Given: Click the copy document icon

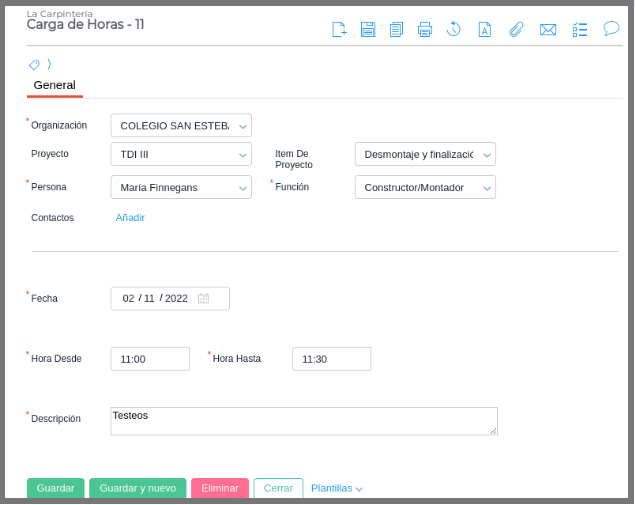Looking at the screenshot, I should pyautogui.click(x=396, y=29).
